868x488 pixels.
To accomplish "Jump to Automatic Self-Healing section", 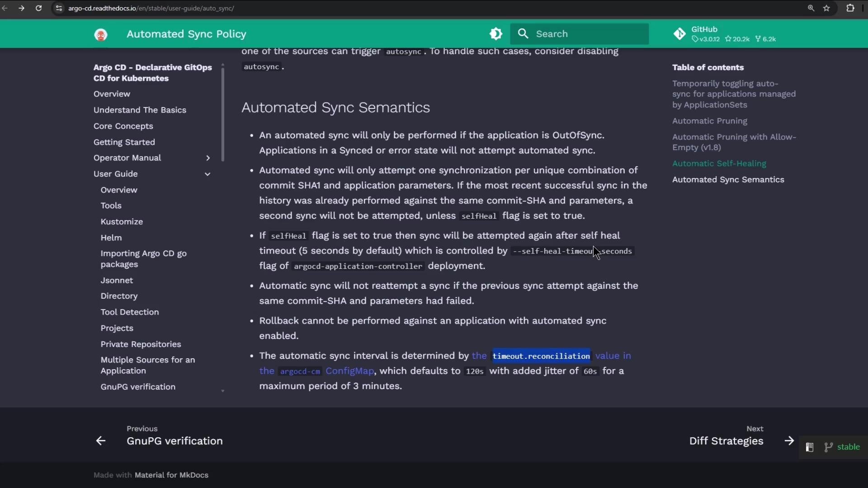I will click(x=719, y=164).
